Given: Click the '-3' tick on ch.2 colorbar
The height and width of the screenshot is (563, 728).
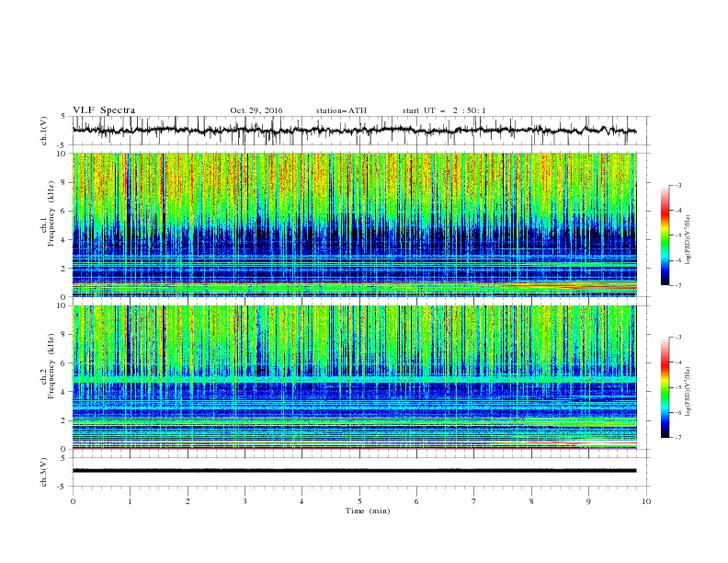Looking at the screenshot, I should (677, 338).
